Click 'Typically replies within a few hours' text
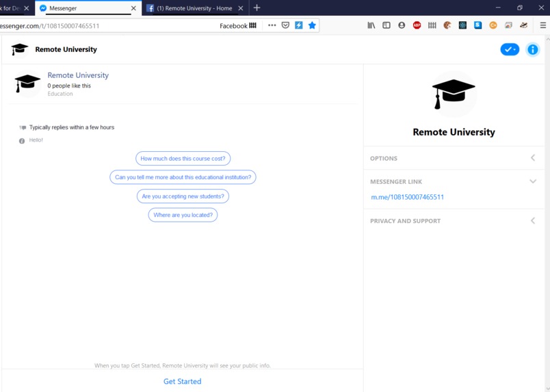Image resolution: width=550 pixels, height=392 pixels. pyautogui.click(x=72, y=127)
